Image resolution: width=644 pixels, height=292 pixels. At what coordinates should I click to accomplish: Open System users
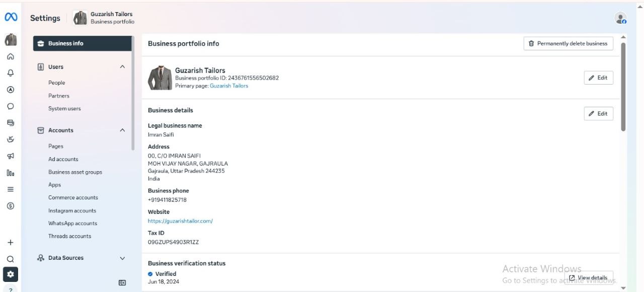click(64, 109)
